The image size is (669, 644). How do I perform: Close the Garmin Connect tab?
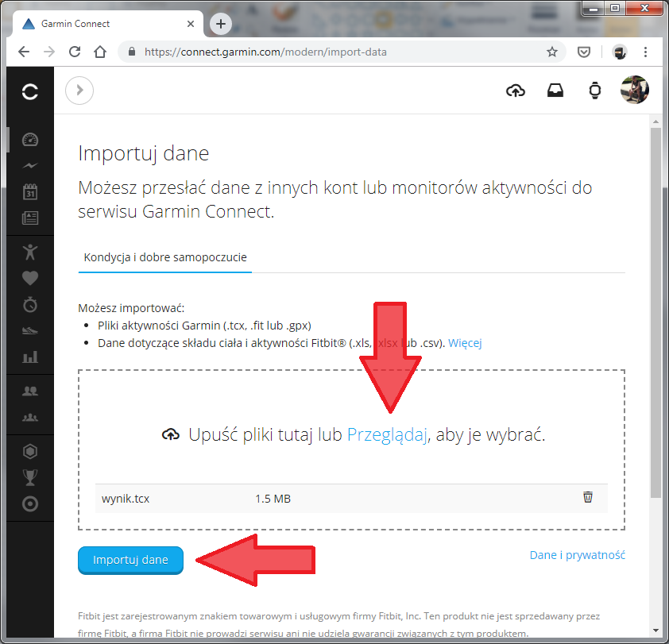pos(191,24)
